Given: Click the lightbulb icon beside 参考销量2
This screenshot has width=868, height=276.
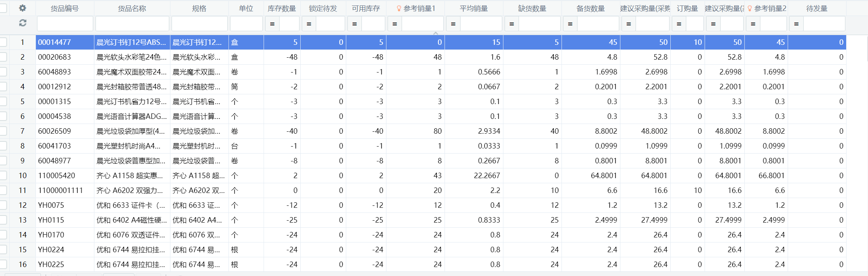Looking at the screenshot, I should [x=749, y=9].
